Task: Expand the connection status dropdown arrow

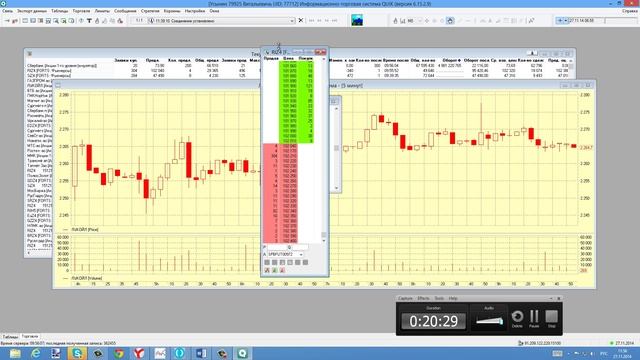Action: (292, 21)
